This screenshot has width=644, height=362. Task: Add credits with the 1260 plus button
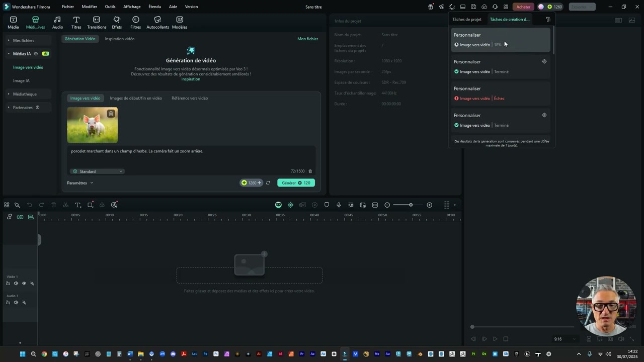(x=259, y=183)
